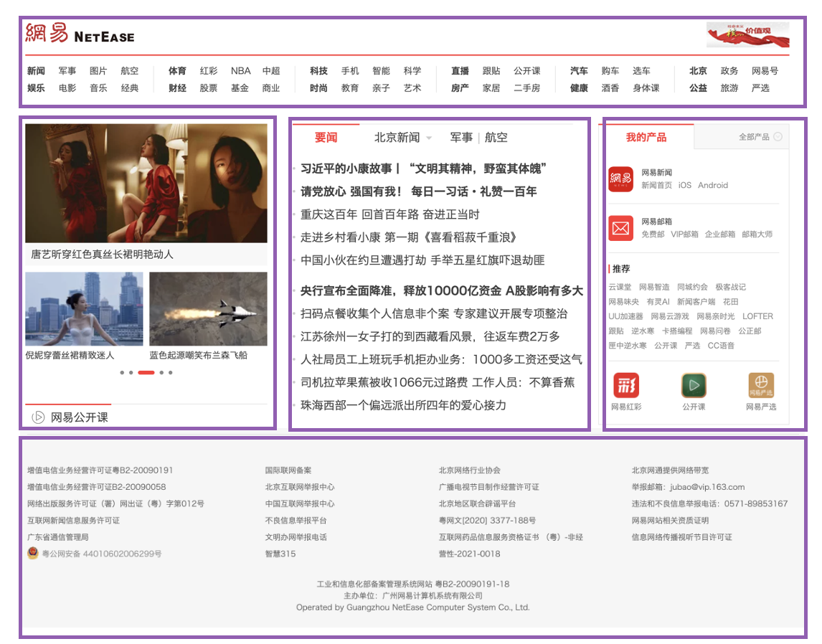Screen dimensions: 822x644
Task: Open the 邮箱大师 link
Action: [x=757, y=235]
